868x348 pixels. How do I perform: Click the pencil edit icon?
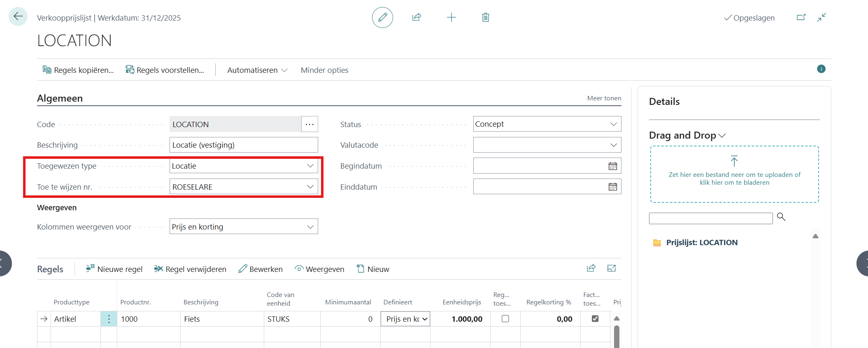coord(382,17)
